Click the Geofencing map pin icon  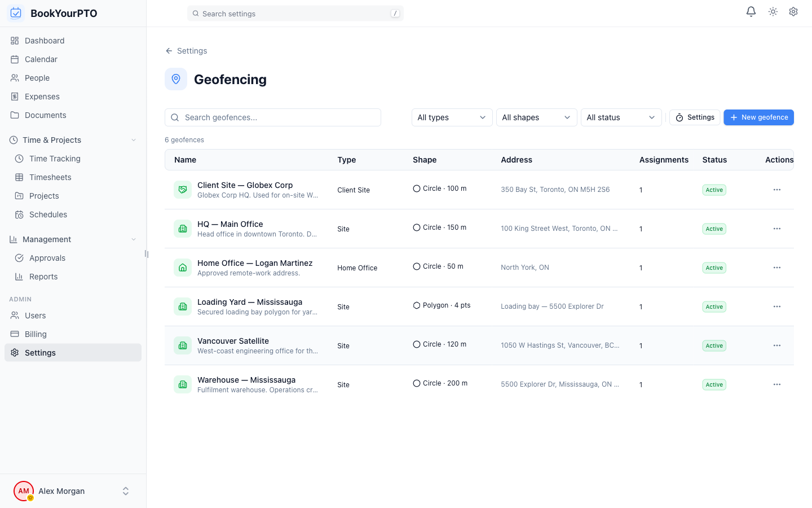176,79
